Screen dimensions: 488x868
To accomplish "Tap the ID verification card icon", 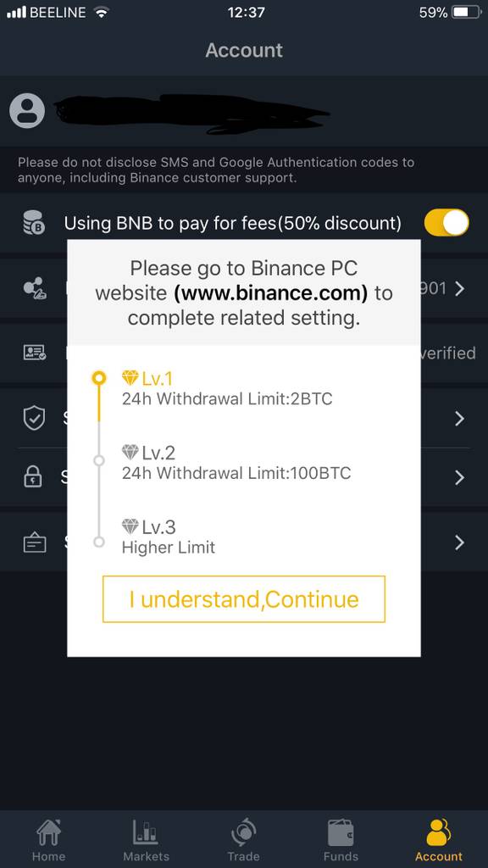I will tap(35, 353).
